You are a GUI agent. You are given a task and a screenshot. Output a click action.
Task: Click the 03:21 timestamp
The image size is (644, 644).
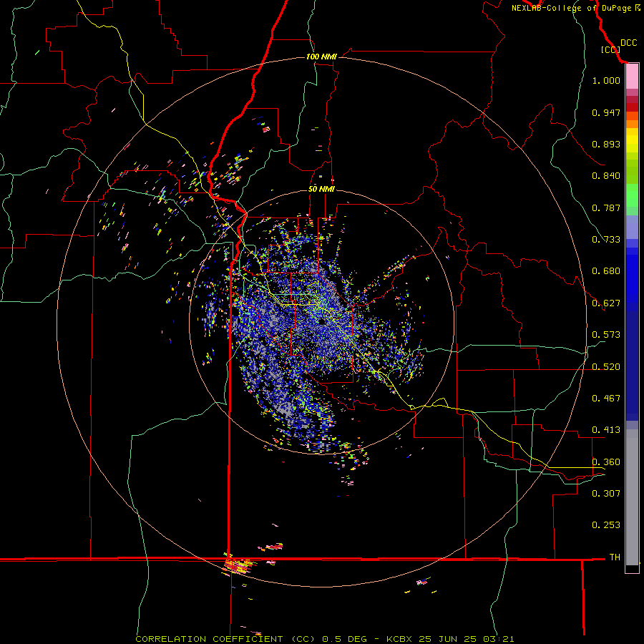point(498,639)
